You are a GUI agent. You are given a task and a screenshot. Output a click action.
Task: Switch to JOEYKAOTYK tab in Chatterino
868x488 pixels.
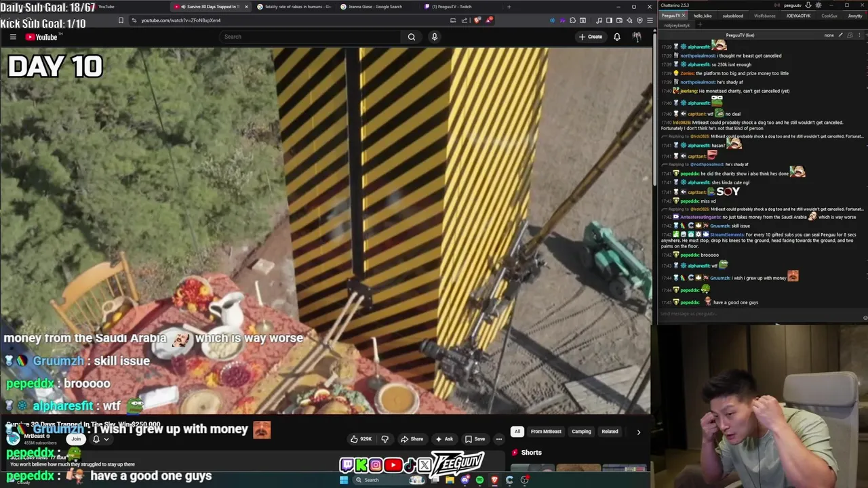798,16
